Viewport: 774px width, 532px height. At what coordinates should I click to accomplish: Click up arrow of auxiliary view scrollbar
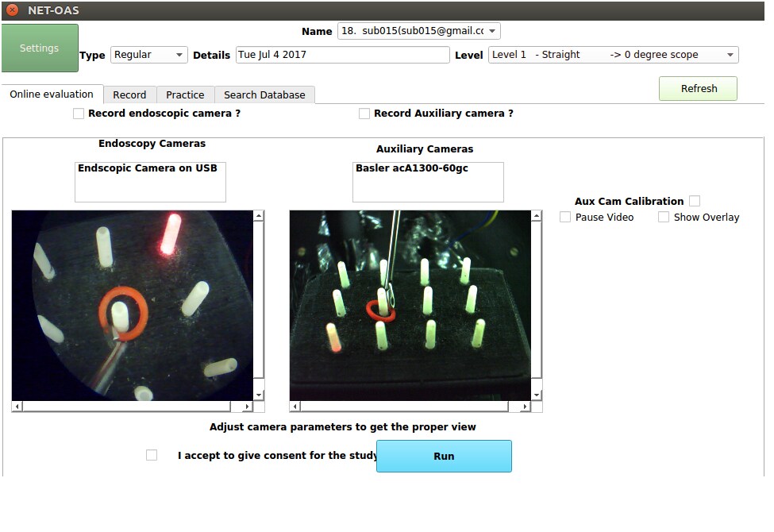click(x=537, y=216)
